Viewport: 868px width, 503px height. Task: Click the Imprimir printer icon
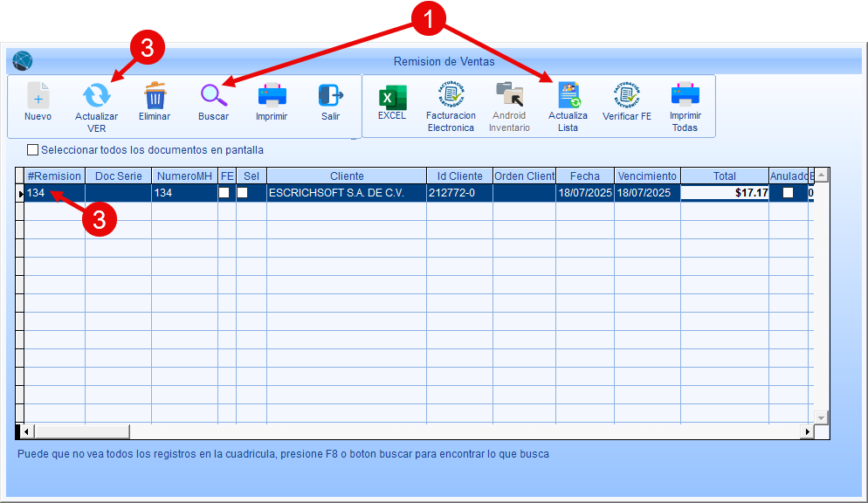(272, 95)
